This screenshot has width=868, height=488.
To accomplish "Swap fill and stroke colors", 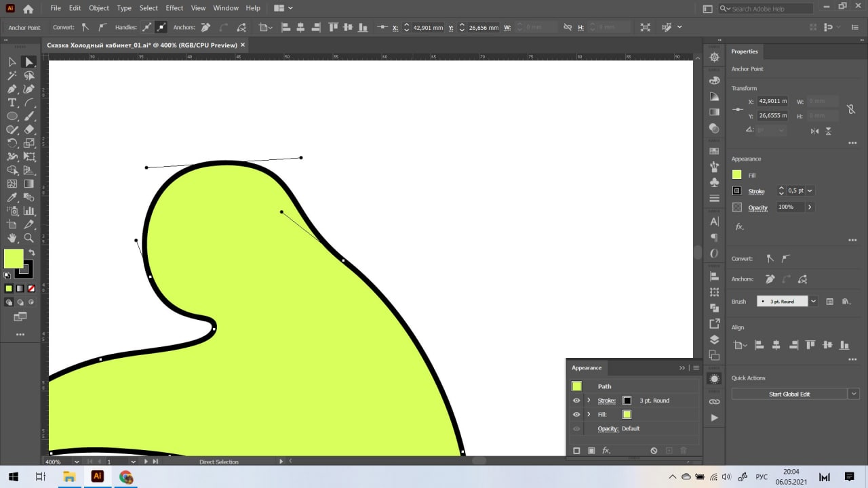I will 31,253.
